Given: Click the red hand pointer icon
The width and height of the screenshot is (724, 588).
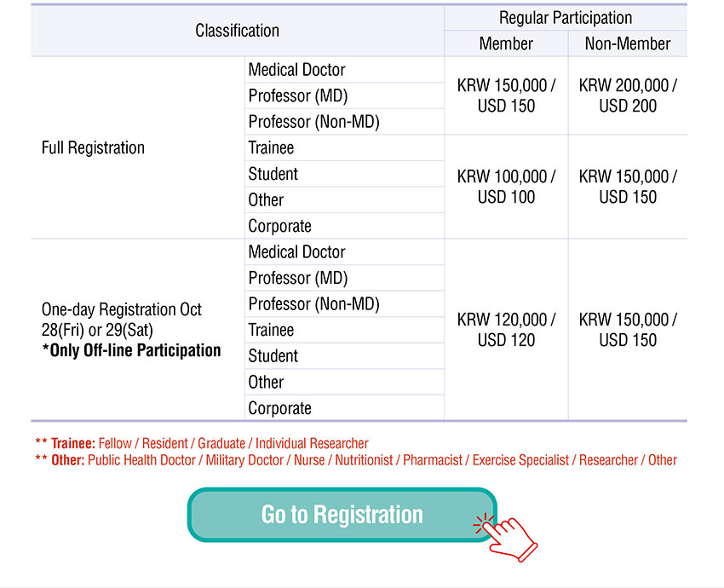Looking at the screenshot, I should [506, 538].
